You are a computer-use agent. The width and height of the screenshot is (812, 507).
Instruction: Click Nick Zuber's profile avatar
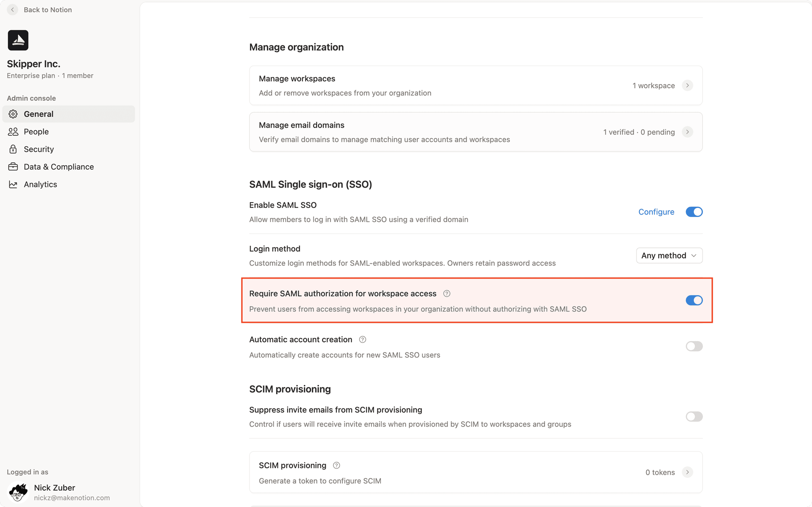pos(18,492)
